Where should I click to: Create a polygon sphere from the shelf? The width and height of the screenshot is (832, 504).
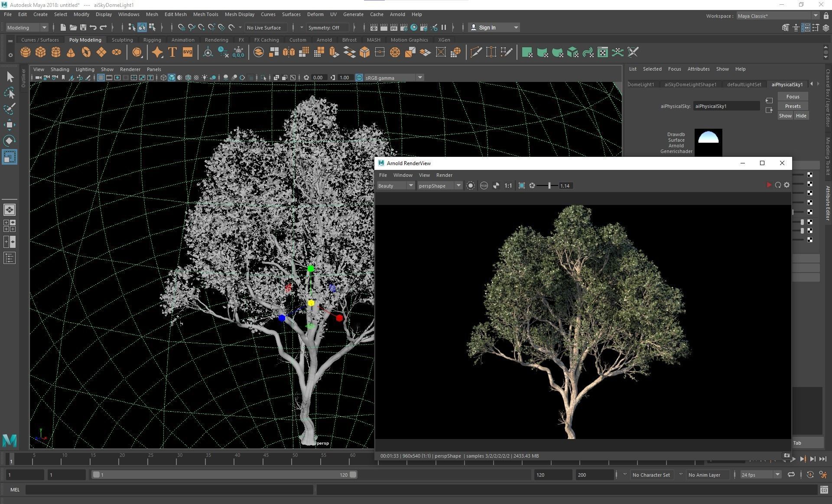pyautogui.click(x=26, y=52)
